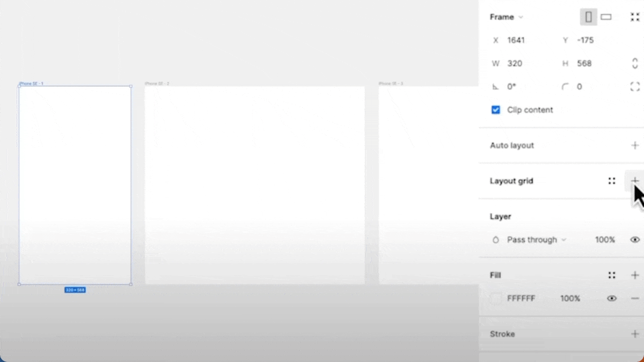Switch frame to portrait orientation
This screenshot has width=644, height=362.
[589, 17]
